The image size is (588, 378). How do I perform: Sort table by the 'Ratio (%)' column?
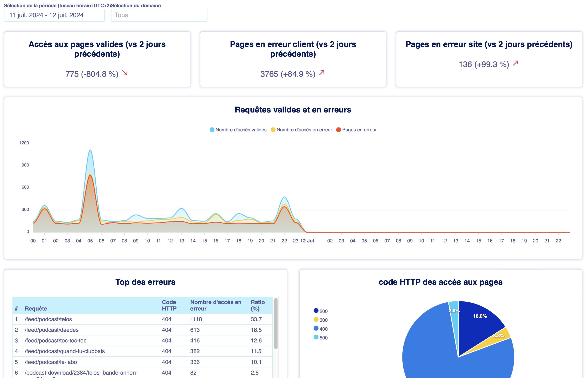(257, 305)
